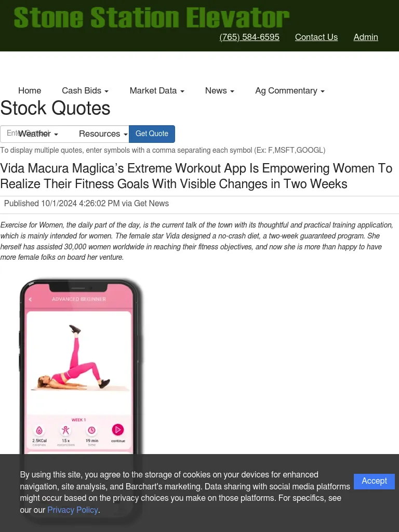Expand the Resources dropdown

coord(103,134)
